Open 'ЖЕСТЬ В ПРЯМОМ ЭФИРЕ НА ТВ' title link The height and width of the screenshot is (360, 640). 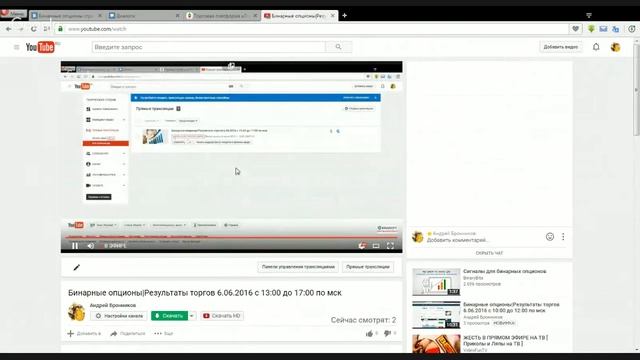506,341
